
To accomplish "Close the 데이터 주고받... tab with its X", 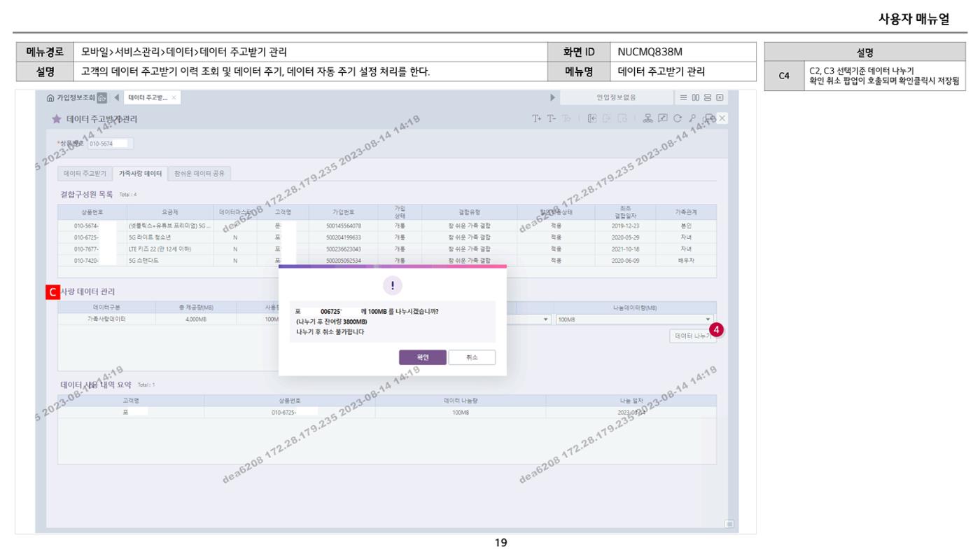I will (x=174, y=97).
